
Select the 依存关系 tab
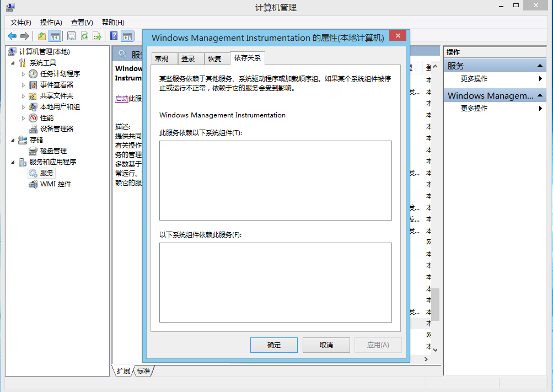pos(247,58)
